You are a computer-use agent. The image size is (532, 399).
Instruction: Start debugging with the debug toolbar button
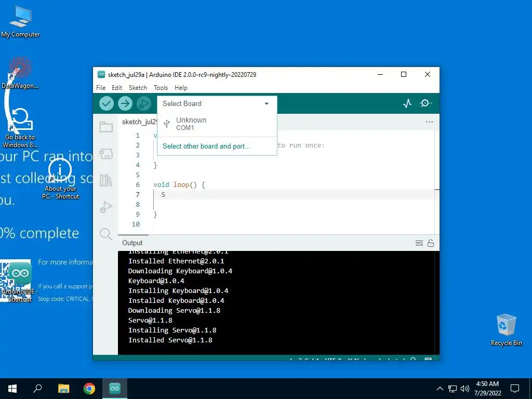click(x=144, y=103)
